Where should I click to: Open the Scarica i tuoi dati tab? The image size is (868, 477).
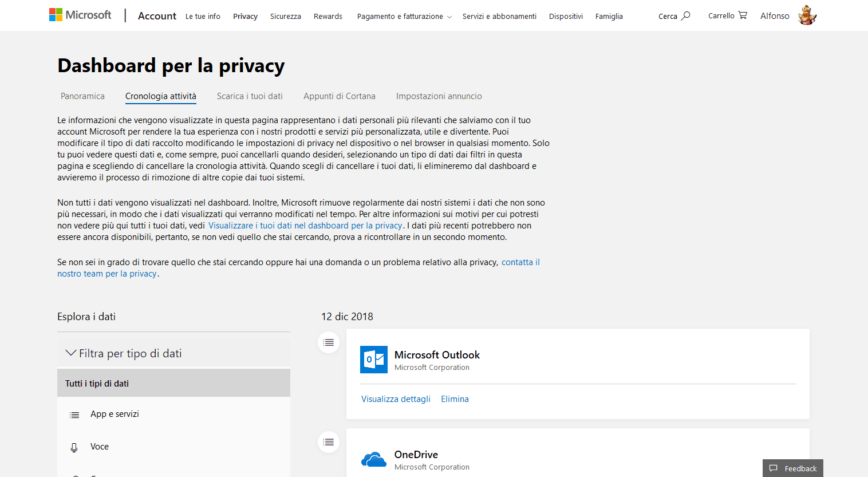250,96
